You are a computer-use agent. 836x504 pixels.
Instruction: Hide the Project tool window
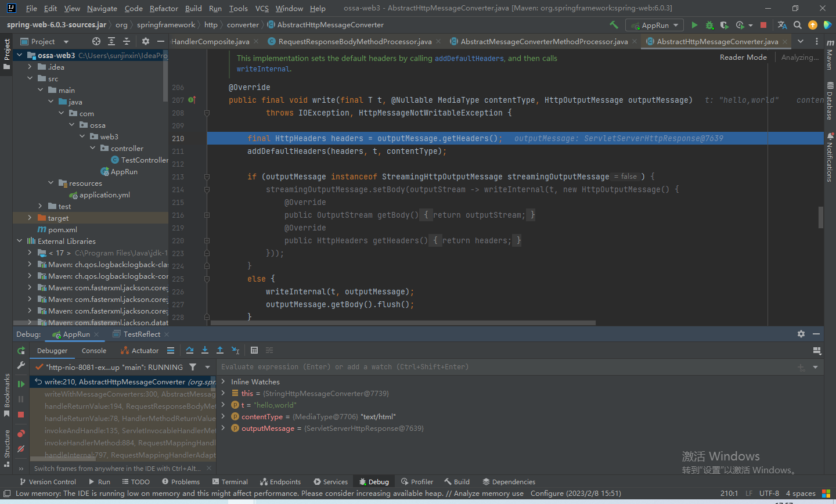tap(161, 41)
